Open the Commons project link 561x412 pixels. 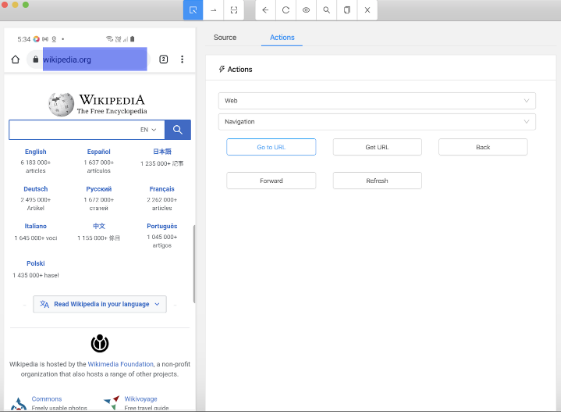pyautogui.click(x=47, y=399)
